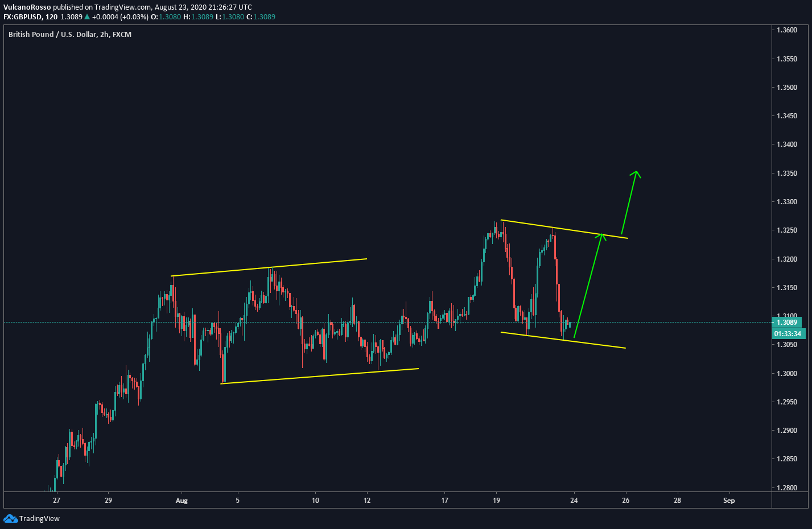The width and height of the screenshot is (812, 529).
Task: Click date label 10 on time axis
Action: [x=315, y=501]
